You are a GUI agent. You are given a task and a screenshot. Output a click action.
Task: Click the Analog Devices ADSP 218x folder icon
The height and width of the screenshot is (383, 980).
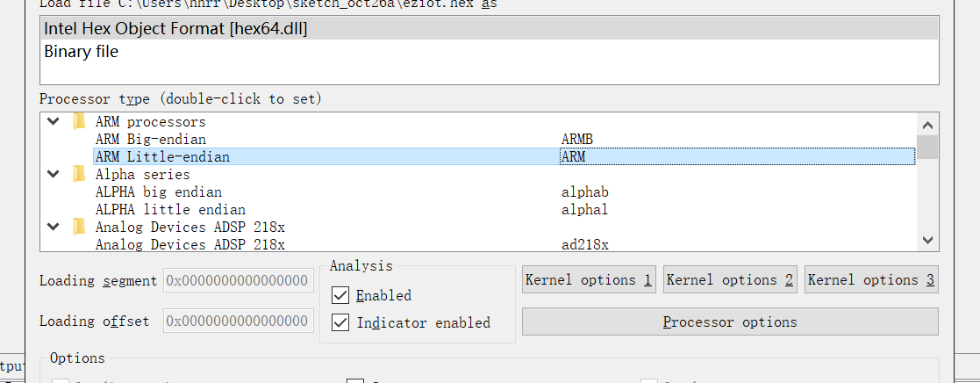pyautogui.click(x=79, y=227)
